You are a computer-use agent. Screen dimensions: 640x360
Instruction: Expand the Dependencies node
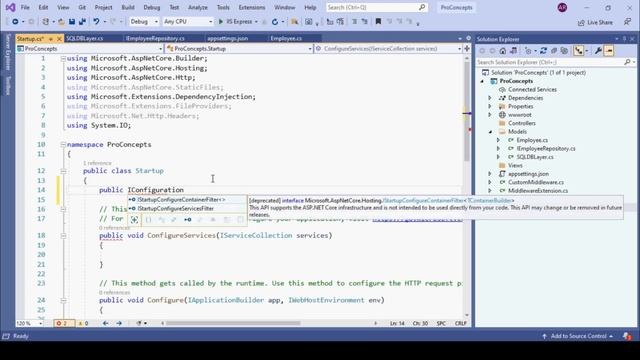(490, 98)
